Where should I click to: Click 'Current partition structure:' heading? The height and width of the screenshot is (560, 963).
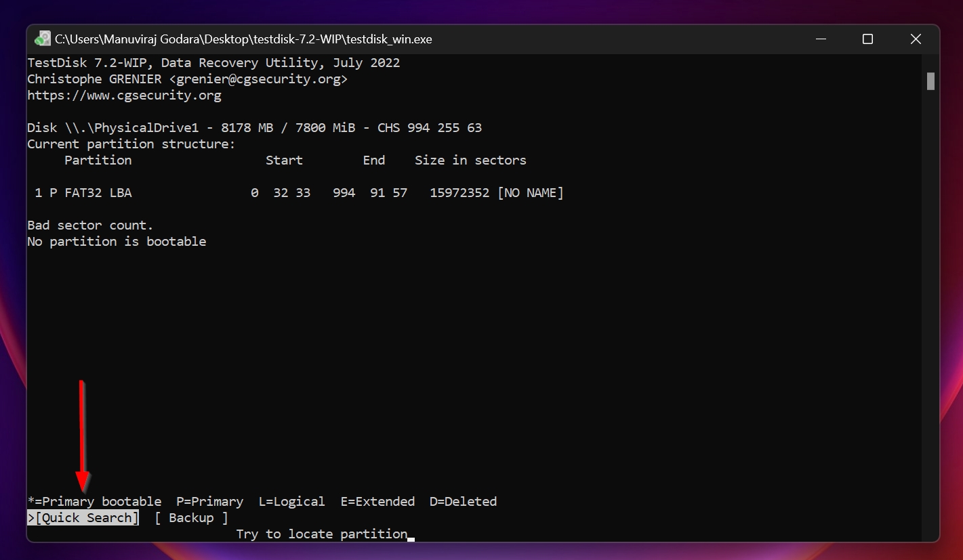pyautogui.click(x=131, y=144)
